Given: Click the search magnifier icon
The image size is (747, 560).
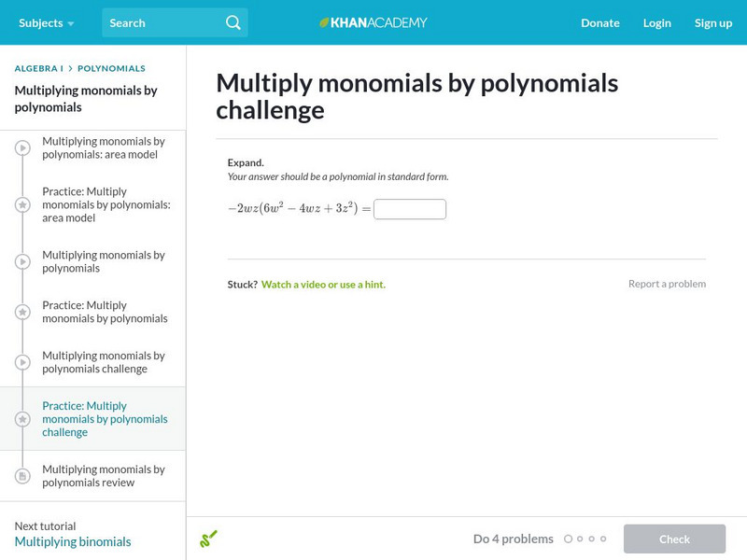Looking at the screenshot, I should [233, 22].
